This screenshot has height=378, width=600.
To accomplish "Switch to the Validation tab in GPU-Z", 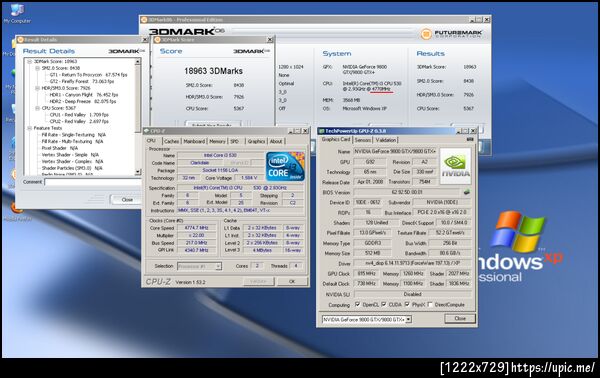I will [386, 140].
